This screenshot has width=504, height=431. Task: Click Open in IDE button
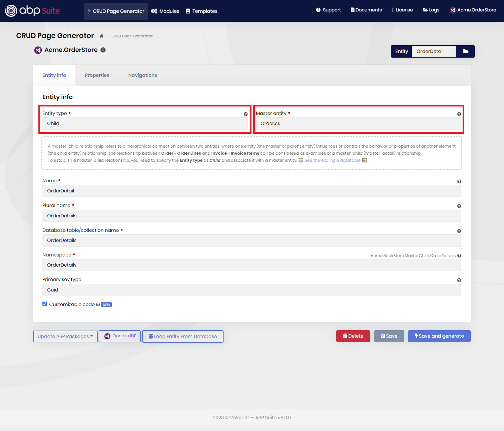pos(120,336)
